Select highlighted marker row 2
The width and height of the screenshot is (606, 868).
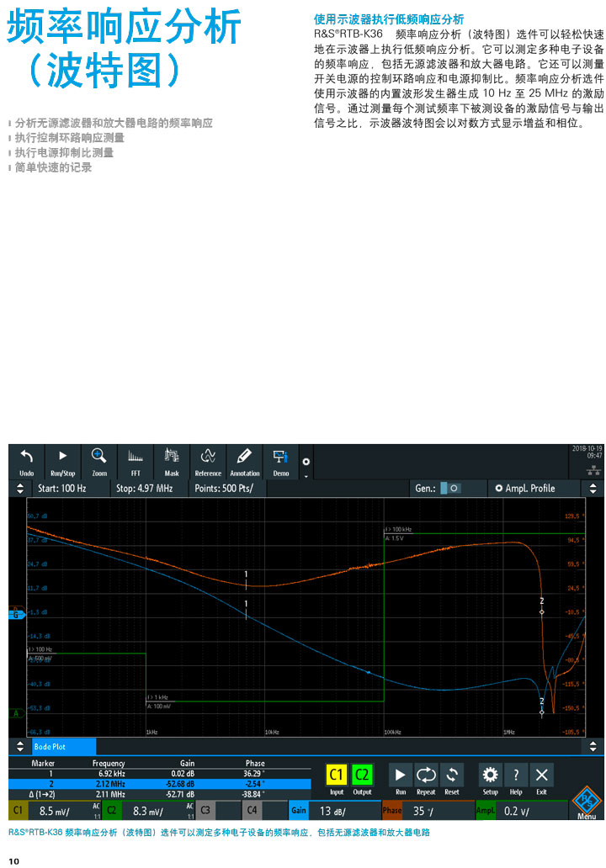point(160,784)
